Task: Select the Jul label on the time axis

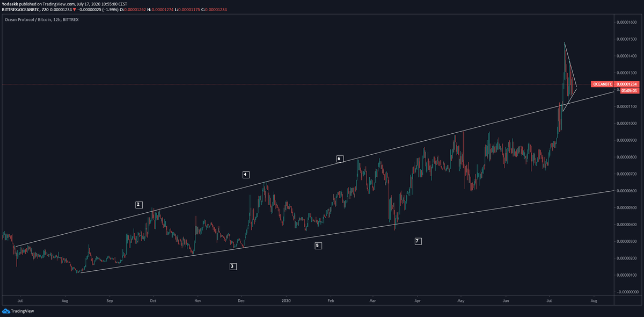Action: pos(20,301)
